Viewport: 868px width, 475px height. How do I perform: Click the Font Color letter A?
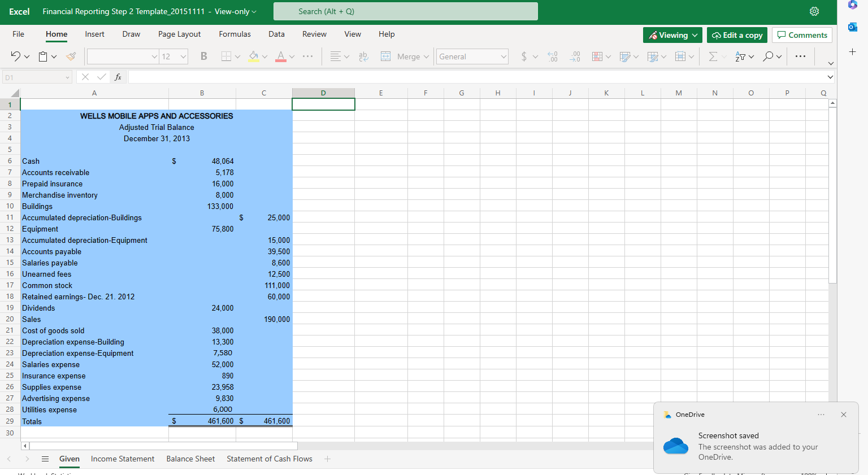[281, 56]
